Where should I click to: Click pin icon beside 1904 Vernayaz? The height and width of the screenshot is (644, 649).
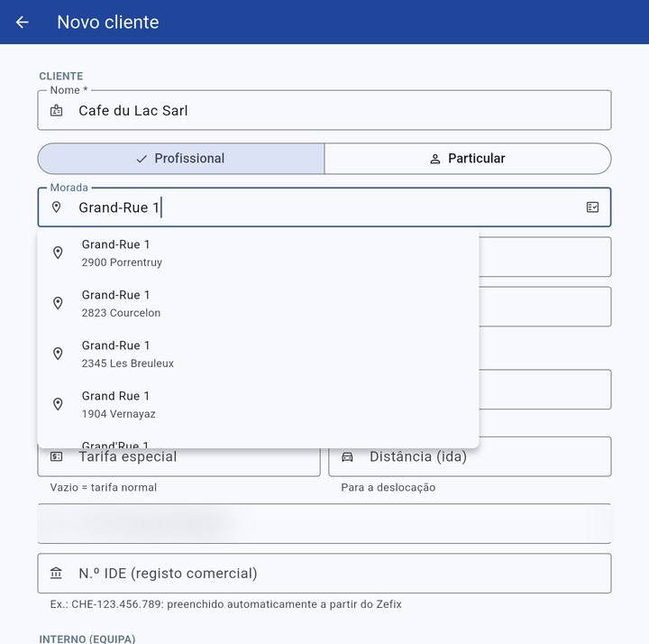(x=58, y=404)
